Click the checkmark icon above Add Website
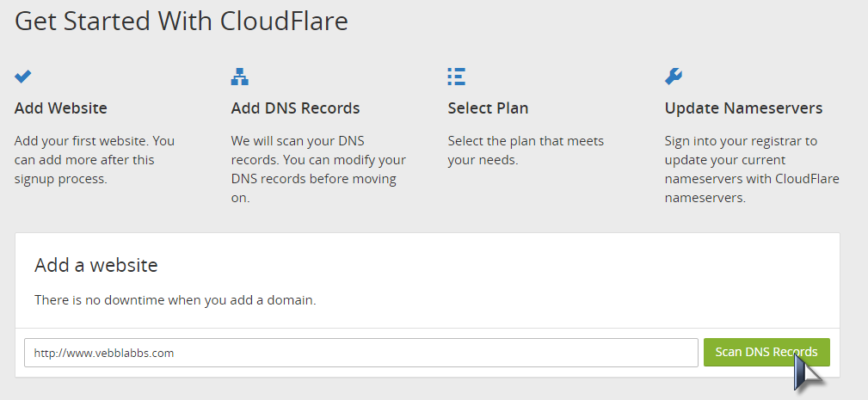Viewport: 868px width, 400px height. [x=22, y=77]
